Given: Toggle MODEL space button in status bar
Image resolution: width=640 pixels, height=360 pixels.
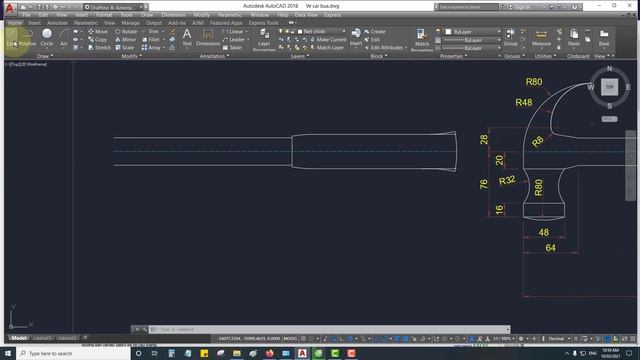Looking at the screenshot, I should (290, 338).
